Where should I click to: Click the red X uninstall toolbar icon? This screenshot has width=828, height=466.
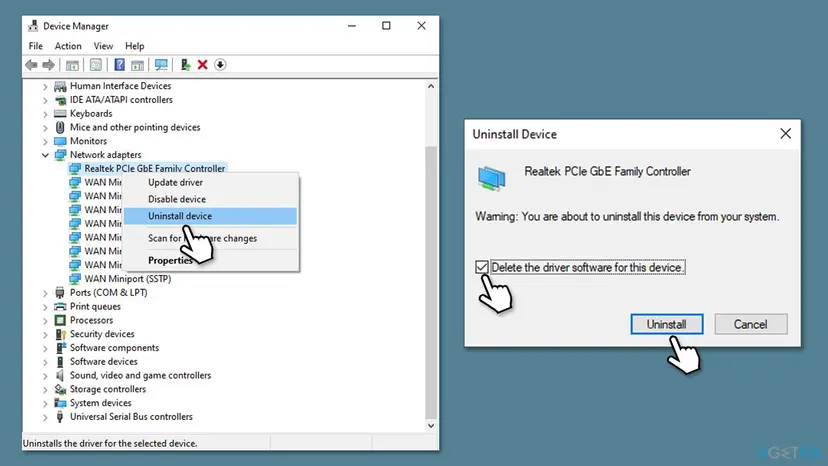[x=202, y=65]
